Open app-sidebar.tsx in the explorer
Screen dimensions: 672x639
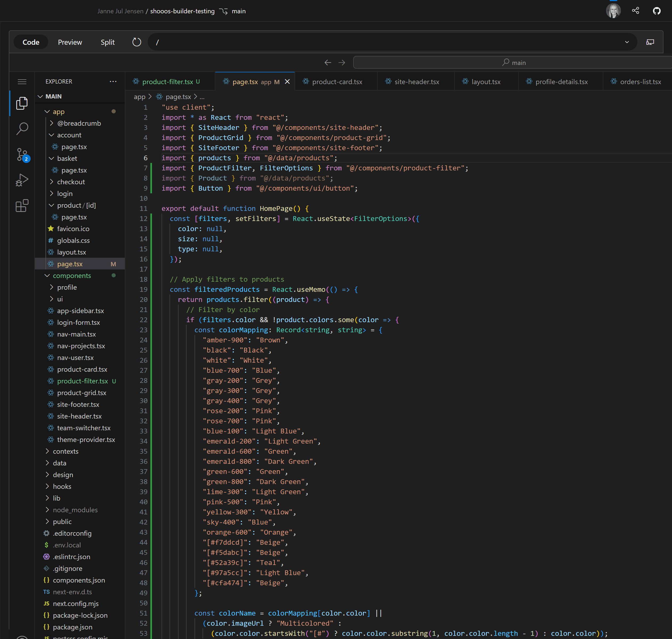pos(80,311)
